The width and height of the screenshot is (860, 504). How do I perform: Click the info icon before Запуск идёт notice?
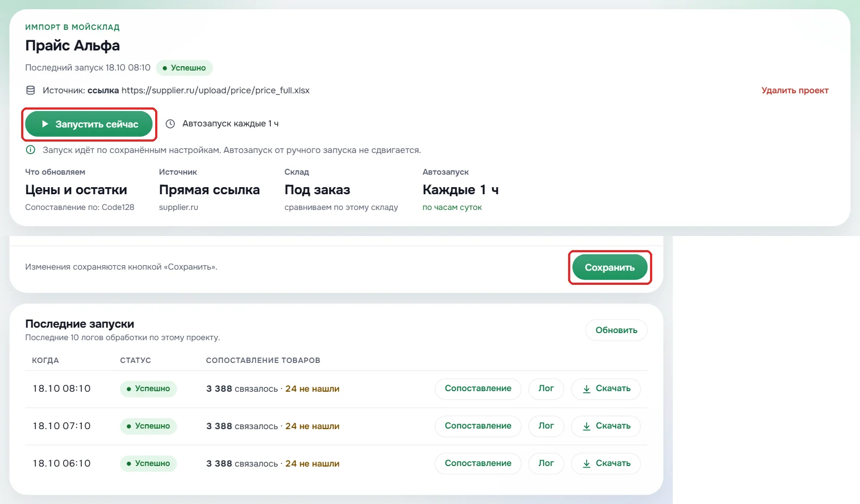31,150
